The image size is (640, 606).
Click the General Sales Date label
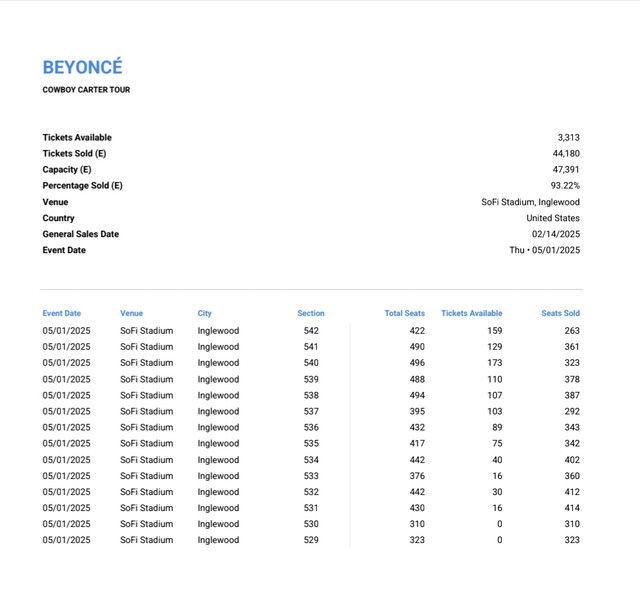click(81, 234)
